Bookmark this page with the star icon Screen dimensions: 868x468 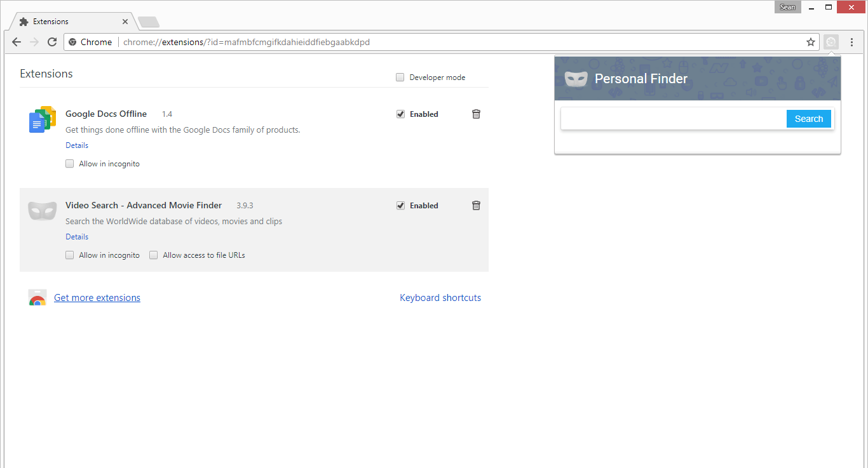click(x=811, y=42)
